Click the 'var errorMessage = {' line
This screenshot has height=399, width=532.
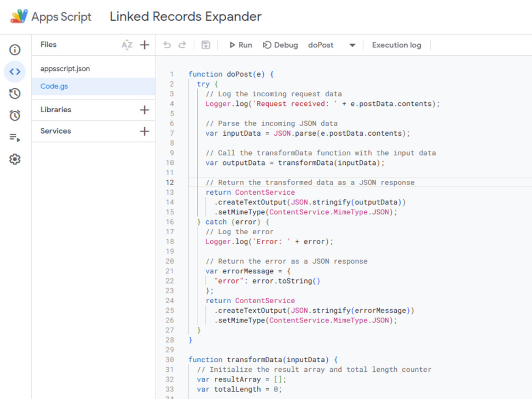(x=248, y=271)
